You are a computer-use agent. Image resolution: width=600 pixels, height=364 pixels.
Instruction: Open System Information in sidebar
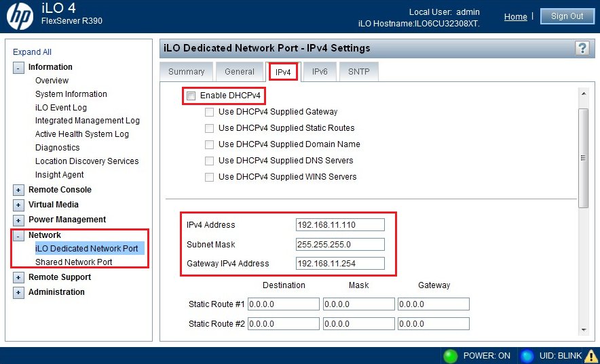tap(71, 94)
